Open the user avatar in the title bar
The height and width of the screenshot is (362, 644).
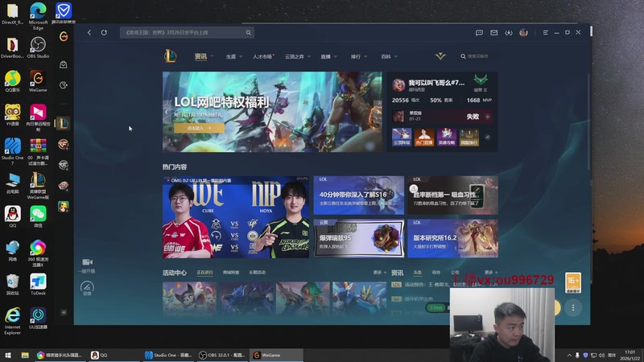[523, 32]
